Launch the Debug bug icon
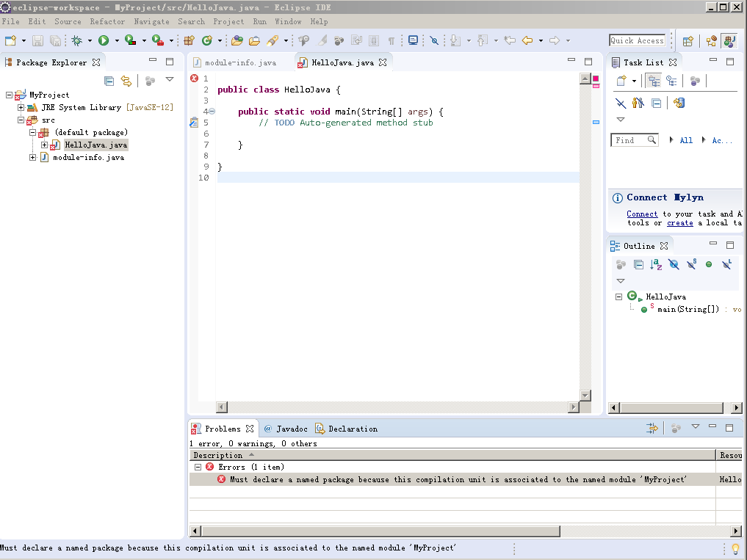The image size is (747, 560). point(76,40)
